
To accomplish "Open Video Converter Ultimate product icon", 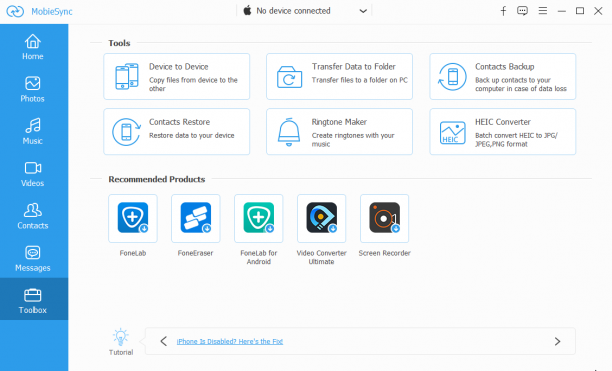I will click(322, 218).
